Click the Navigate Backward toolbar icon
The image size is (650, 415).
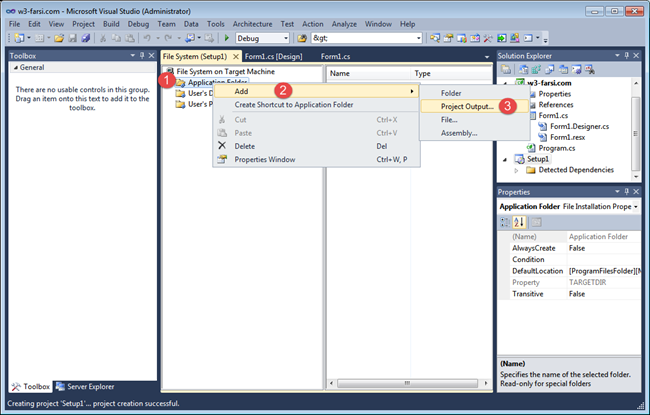[190, 38]
